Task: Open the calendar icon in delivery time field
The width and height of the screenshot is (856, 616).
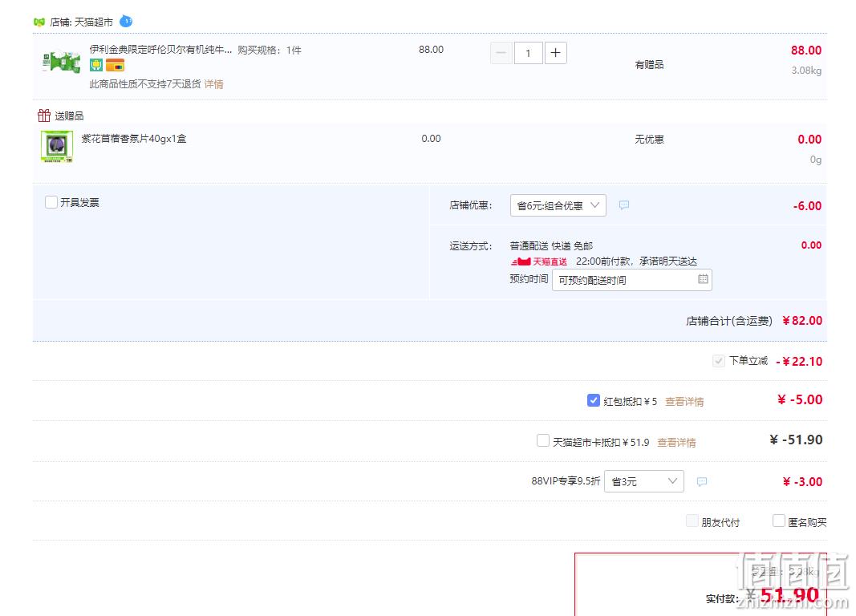Action: coord(703,279)
